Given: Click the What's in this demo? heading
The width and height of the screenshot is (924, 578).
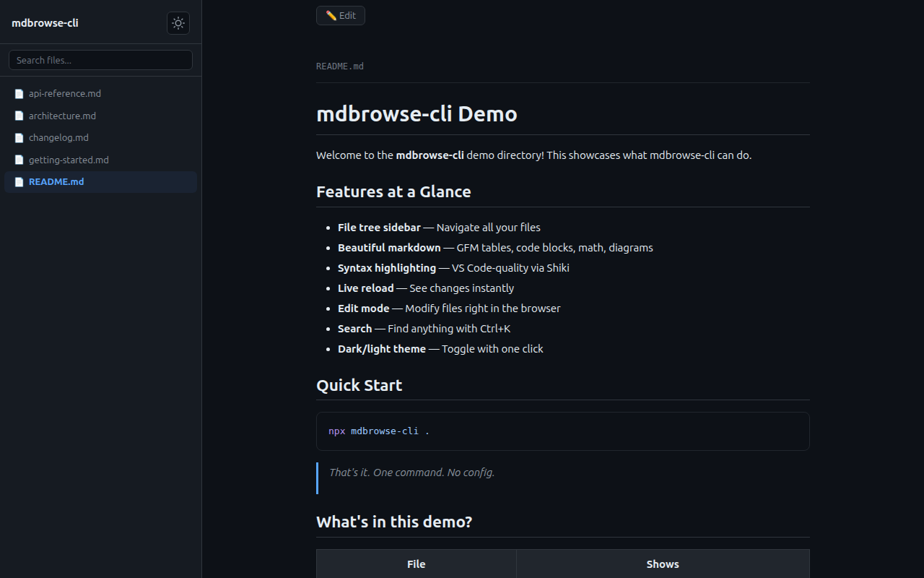Looking at the screenshot, I should (394, 522).
